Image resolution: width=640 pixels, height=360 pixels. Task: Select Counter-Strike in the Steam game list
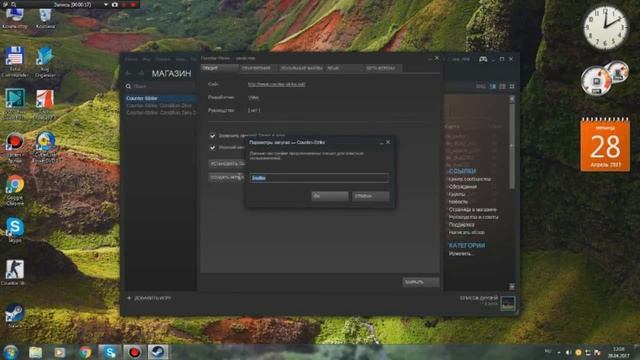click(x=160, y=98)
